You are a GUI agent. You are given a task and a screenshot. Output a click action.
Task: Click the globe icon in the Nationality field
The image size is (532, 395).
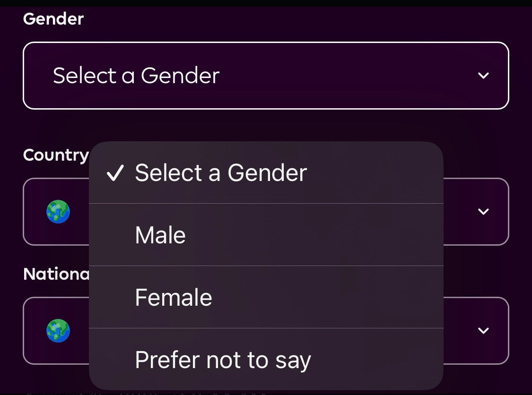click(x=58, y=331)
